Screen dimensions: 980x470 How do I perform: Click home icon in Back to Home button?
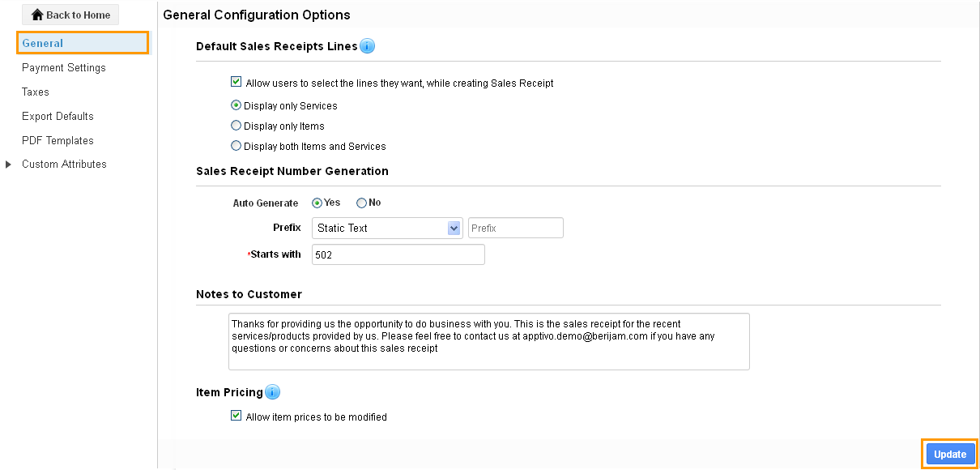coord(37,15)
